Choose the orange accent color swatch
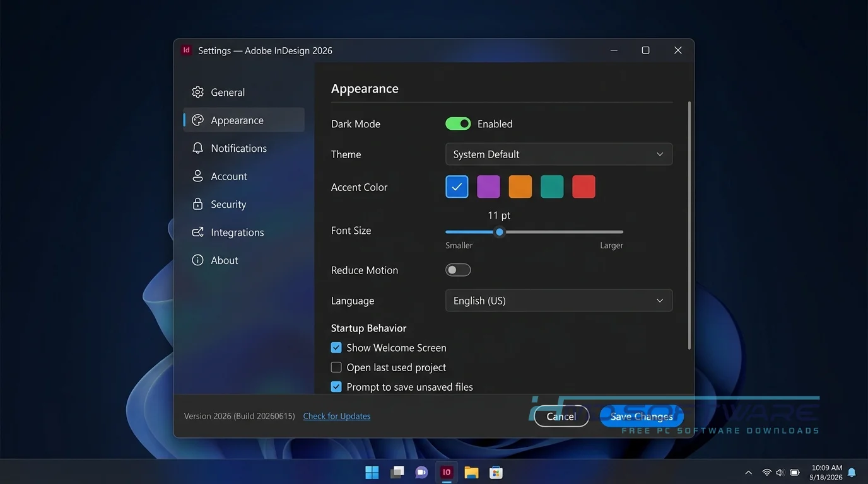The width and height of the screenshot is (868, 484). [520, 187]
